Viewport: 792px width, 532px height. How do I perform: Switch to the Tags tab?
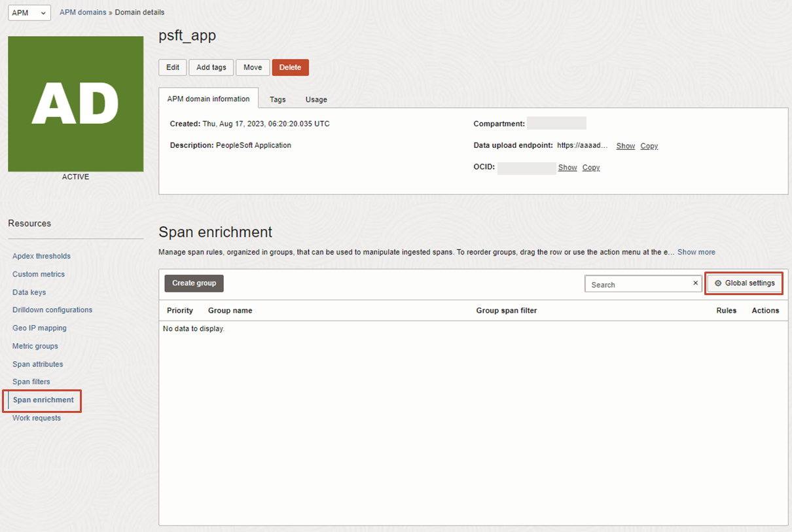click(x=278, y=99)
